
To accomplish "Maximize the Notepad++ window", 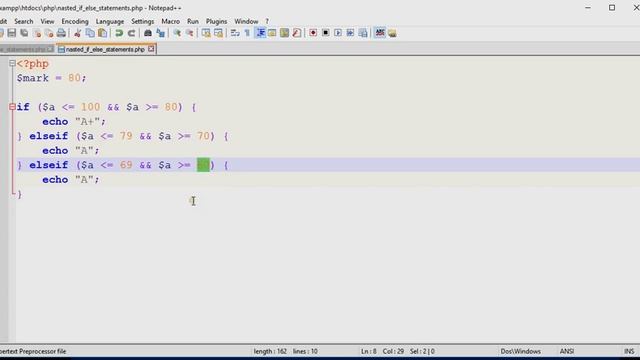I will [612, 8].
